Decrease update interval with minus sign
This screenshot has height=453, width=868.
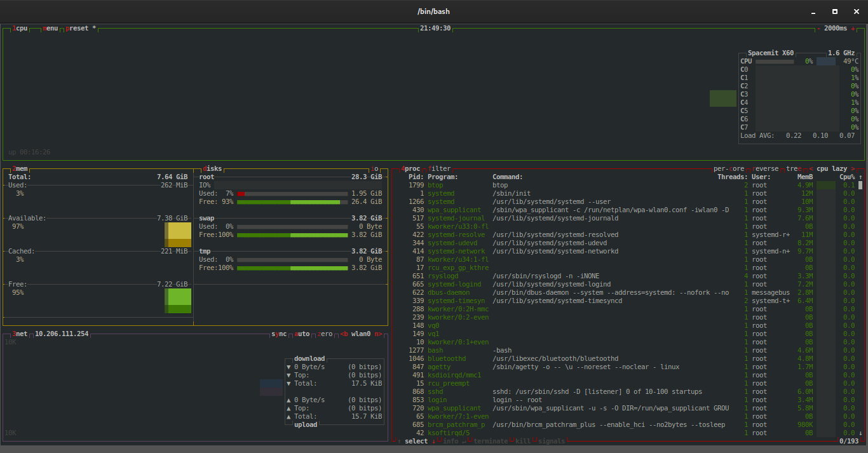818,29
